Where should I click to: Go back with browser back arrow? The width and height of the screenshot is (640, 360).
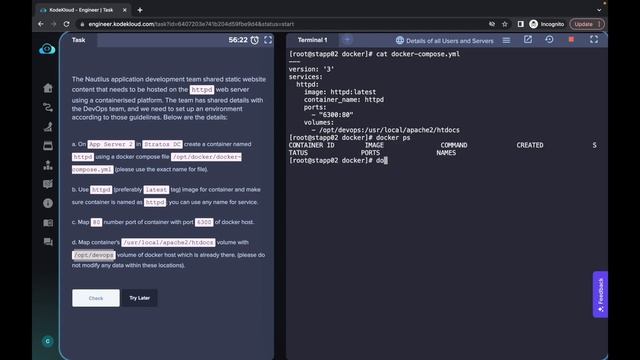pos(41,24)
